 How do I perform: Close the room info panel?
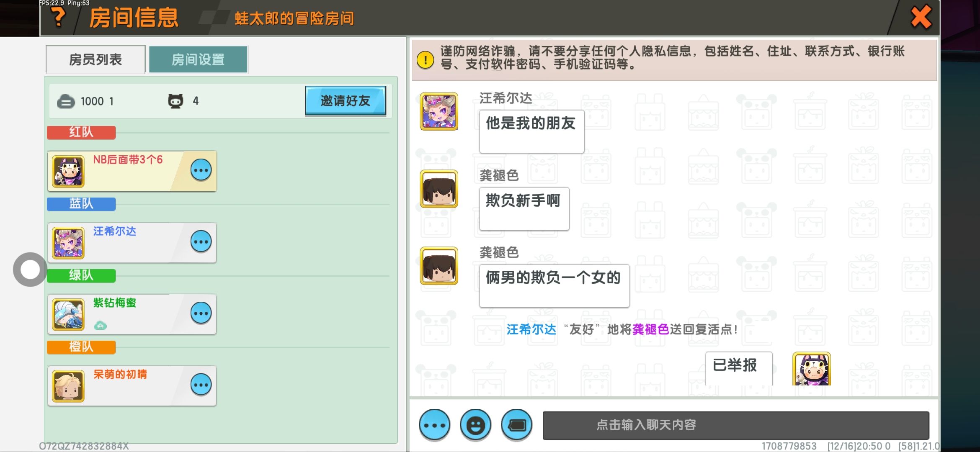[921, 17]
